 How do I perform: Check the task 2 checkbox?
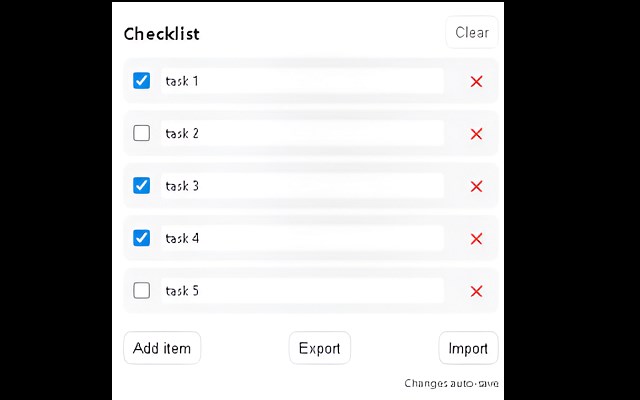142,133
